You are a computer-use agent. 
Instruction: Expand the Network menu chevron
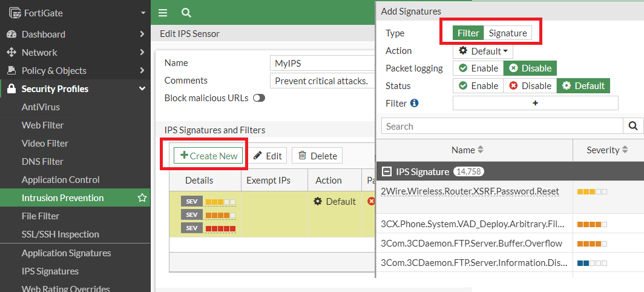[142, 52]
